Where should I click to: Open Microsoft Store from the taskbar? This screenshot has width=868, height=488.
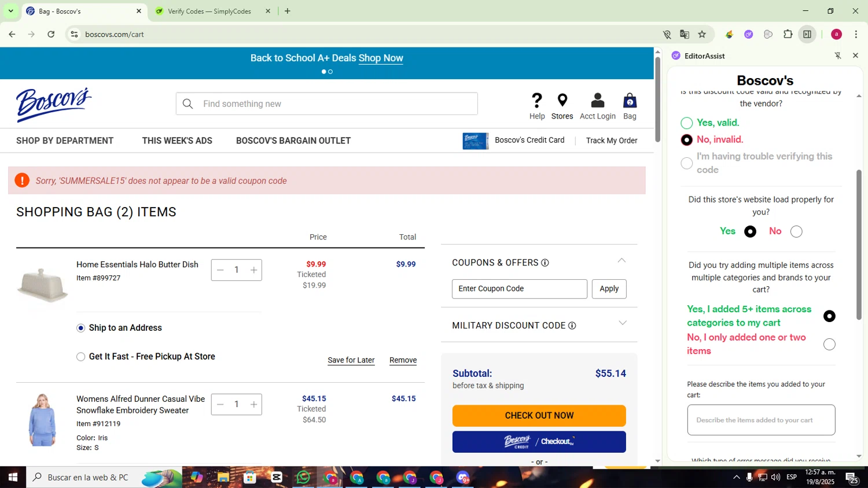(x=250, y=477)
